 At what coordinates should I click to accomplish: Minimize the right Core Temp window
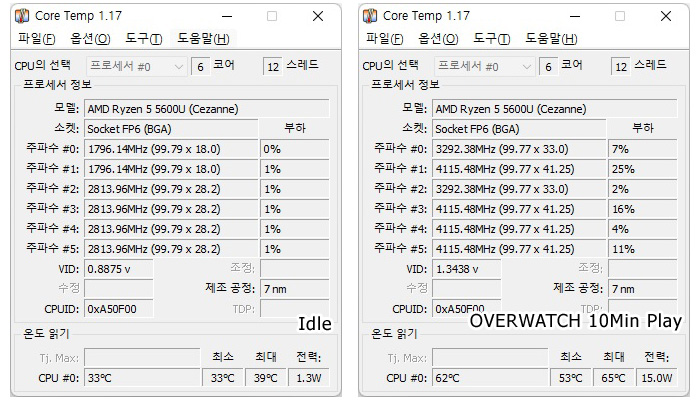click(x=574, y=16)
